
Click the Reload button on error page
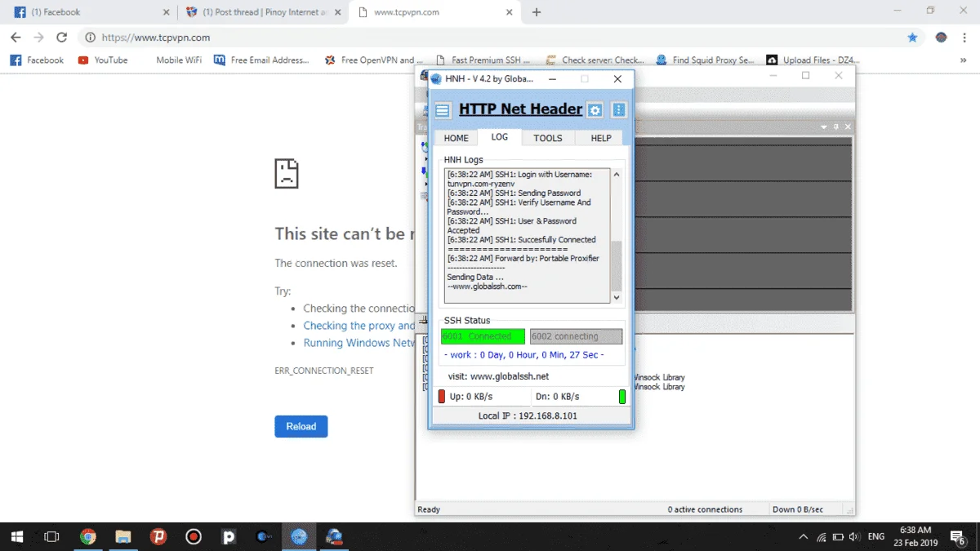coord(301,426)
